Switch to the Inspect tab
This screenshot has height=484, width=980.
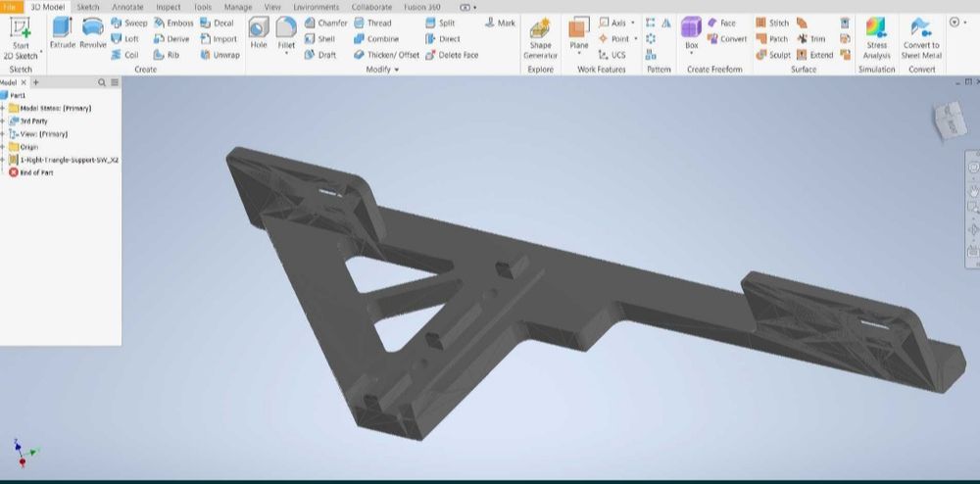[169, 7]
